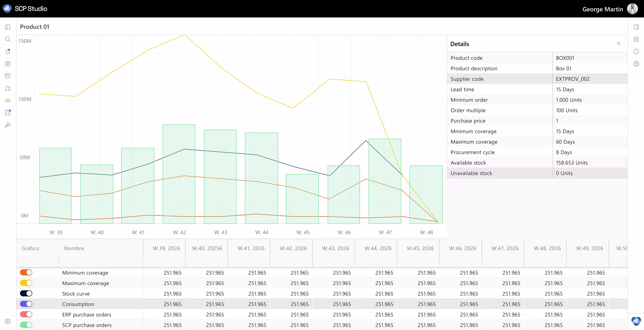
Task: Open the info icon on right rail
Action: pos(636,51)
